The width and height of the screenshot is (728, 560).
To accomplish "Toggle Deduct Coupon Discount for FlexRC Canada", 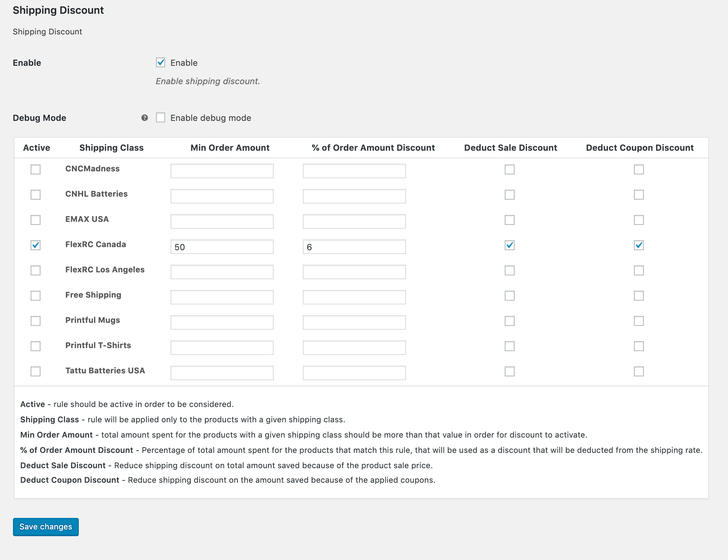I will (639, 245).
